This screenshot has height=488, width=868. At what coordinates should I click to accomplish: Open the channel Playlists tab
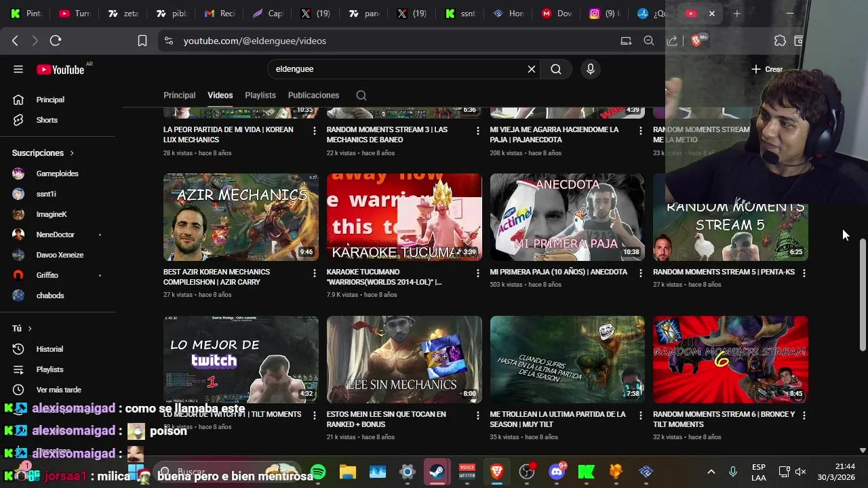(x=260, y=96)
